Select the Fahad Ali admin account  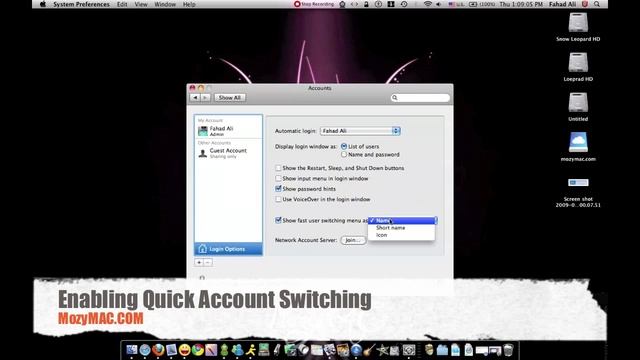pyautogui.click(x=228, y=131)
